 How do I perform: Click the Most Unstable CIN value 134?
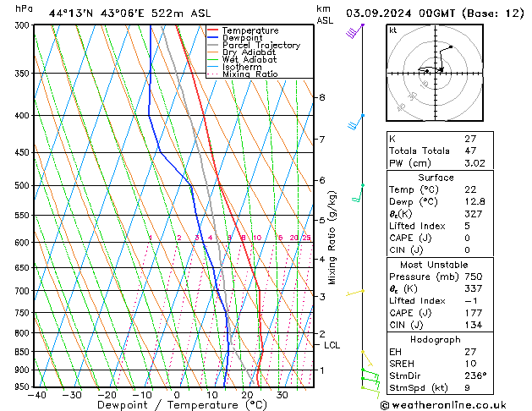tap(474, 325)
